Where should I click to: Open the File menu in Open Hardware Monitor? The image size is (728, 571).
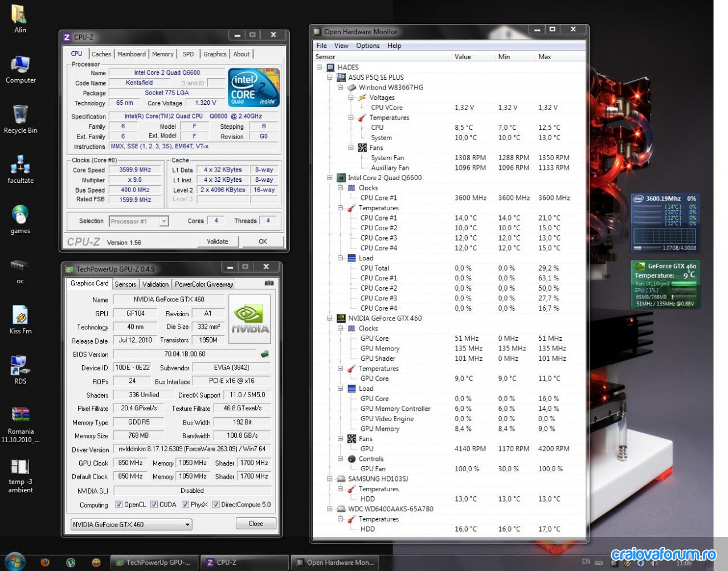pos(322,46)
